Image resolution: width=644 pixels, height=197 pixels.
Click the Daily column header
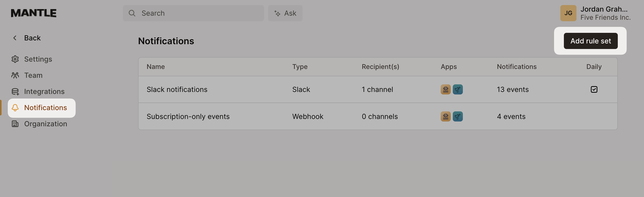click(594, 67)
